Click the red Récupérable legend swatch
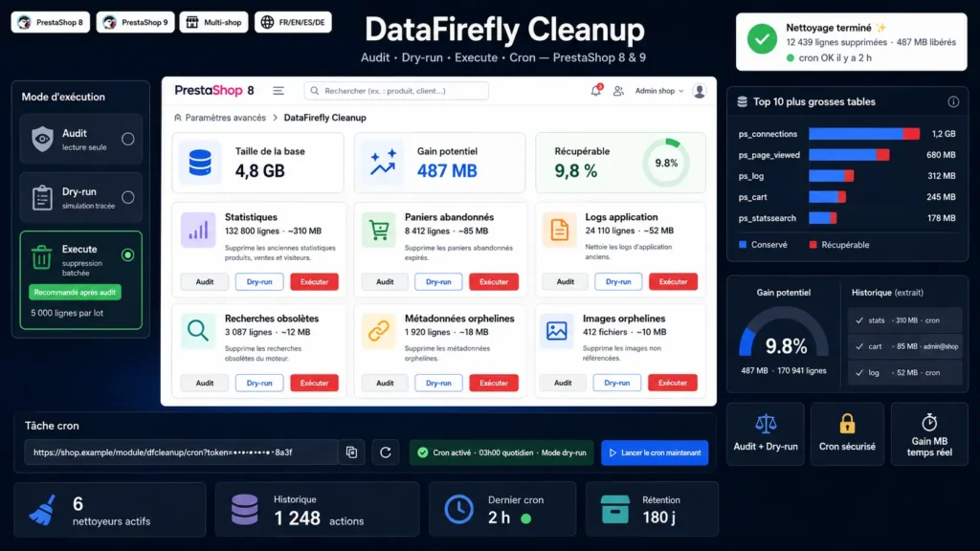The width and height of the screenshot is (980, 551). (813, 245)
